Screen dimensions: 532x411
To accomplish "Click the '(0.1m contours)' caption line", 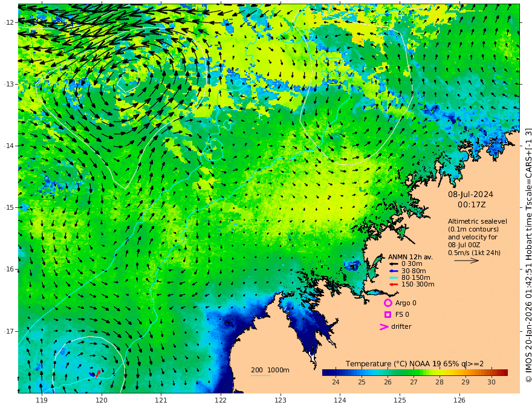I will [x=473, y=229].
